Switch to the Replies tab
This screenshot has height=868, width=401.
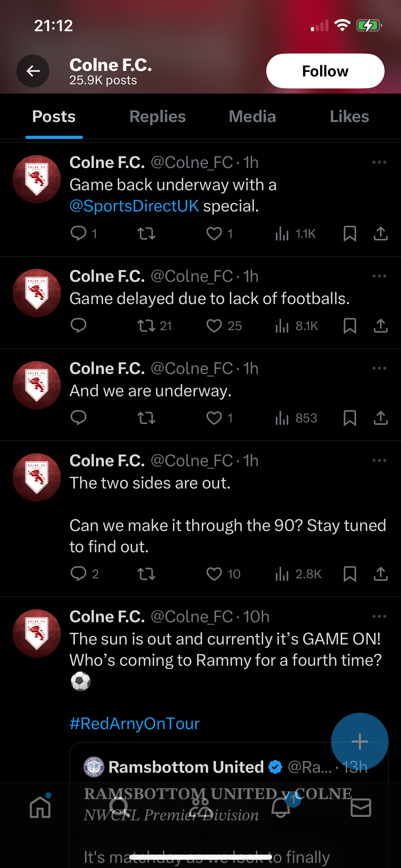tap(157, 117)
